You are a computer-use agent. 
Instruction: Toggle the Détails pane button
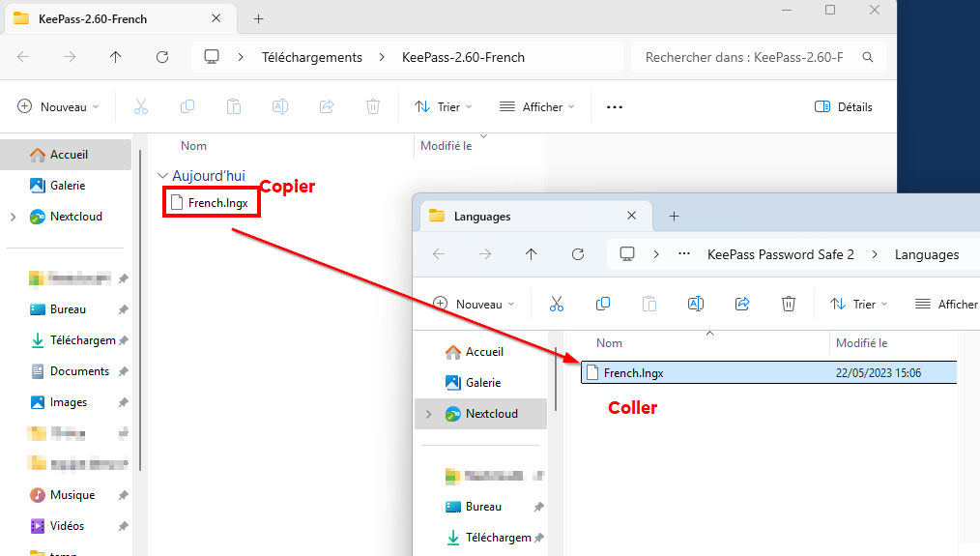pyautogui.click(x=843, y=106)
